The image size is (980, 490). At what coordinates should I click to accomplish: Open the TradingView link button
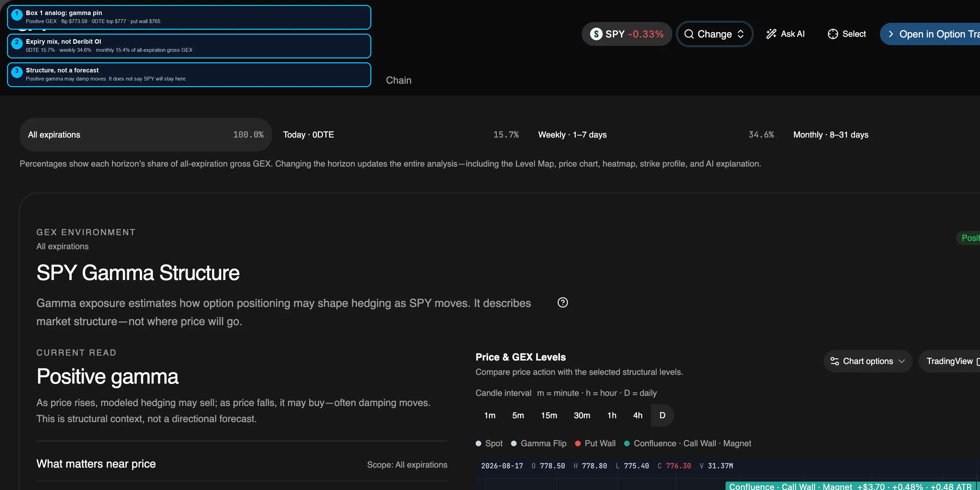coord(949,361)
